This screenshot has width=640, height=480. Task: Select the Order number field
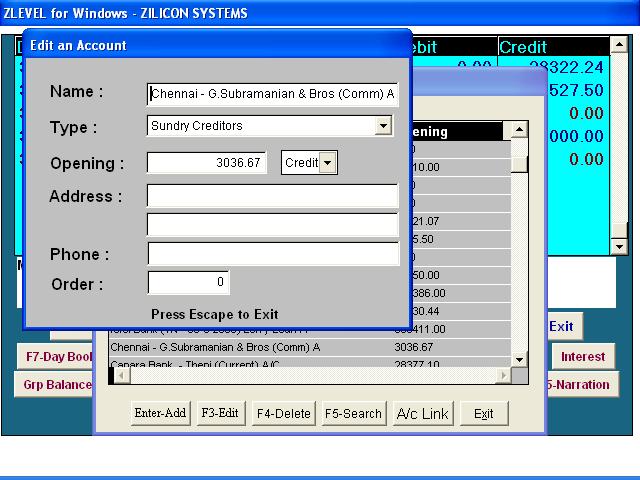point(188,283)
